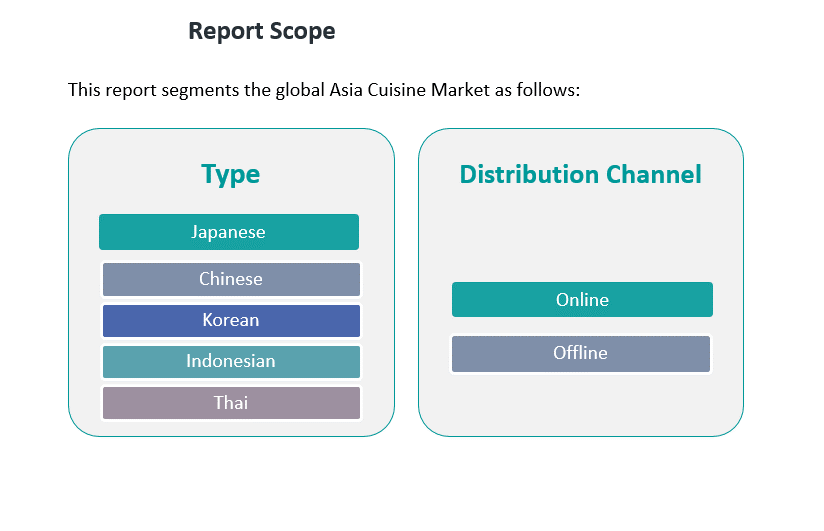Click the Thai segment bar
Image resolution: width=824 pixels, height=531 pixels.
pos(231,403)
